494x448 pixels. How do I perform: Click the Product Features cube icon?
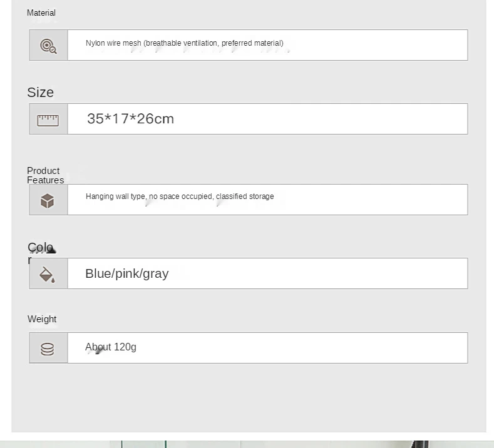[48, 200]
